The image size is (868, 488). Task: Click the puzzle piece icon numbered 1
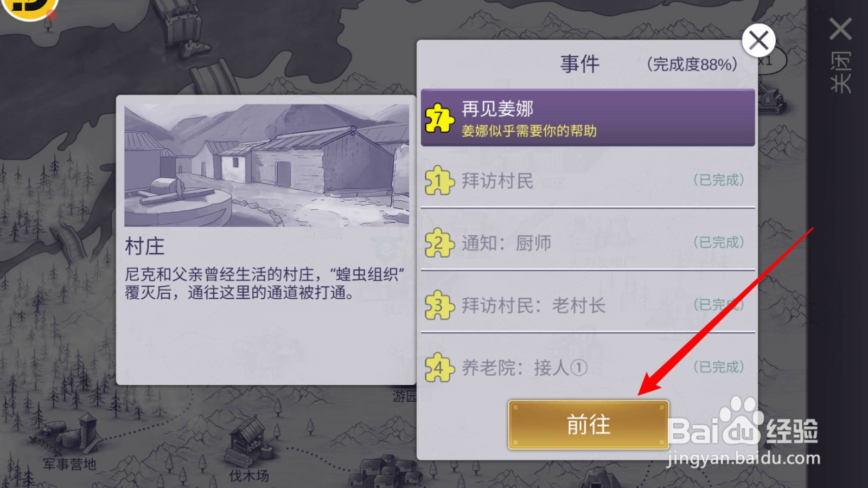[439, 180]
